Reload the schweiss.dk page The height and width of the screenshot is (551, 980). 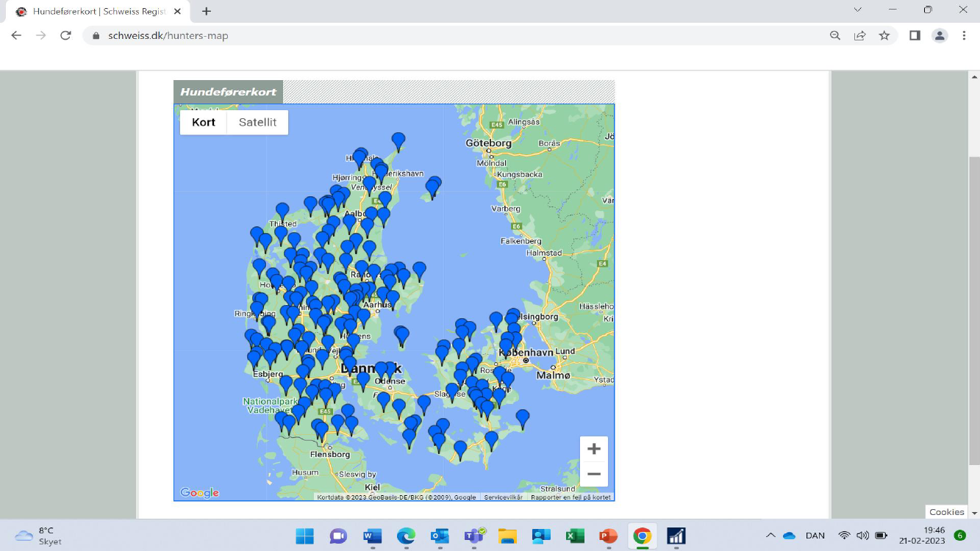(x=65, y=35)
